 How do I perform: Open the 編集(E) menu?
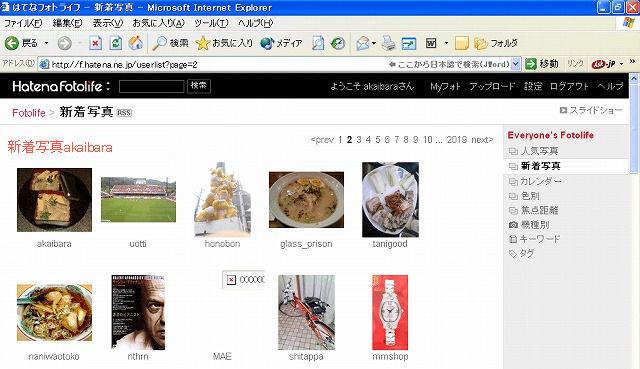click(67, 23)
